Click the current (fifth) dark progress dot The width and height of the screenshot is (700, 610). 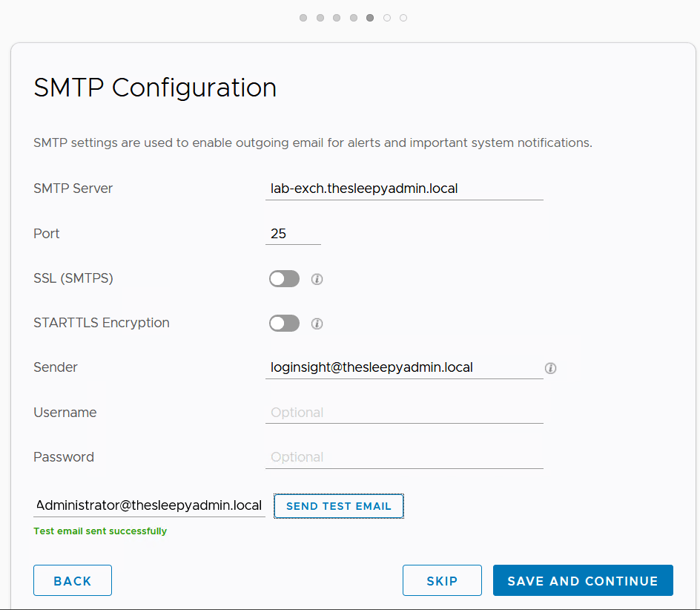(x=370, y=18)
